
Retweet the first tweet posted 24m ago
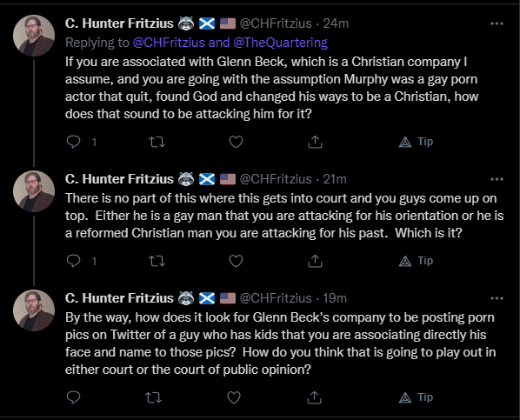(x=157, y=142)
